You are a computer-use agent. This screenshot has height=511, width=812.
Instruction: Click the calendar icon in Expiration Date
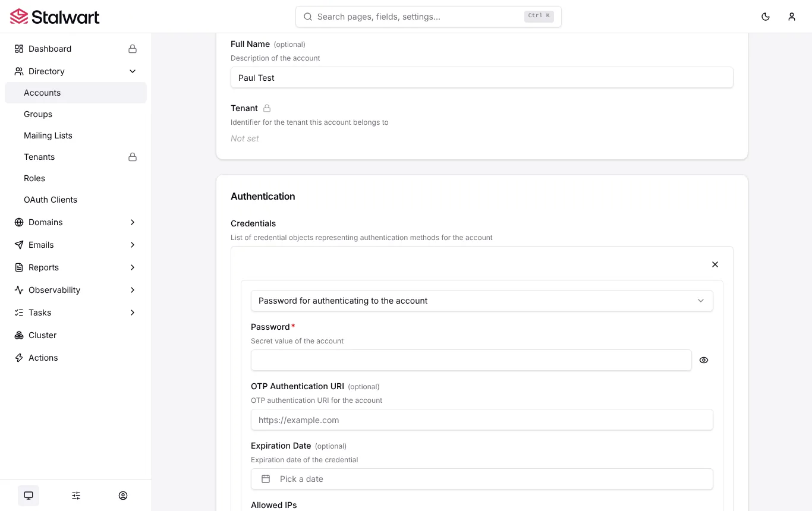(266, 479)
